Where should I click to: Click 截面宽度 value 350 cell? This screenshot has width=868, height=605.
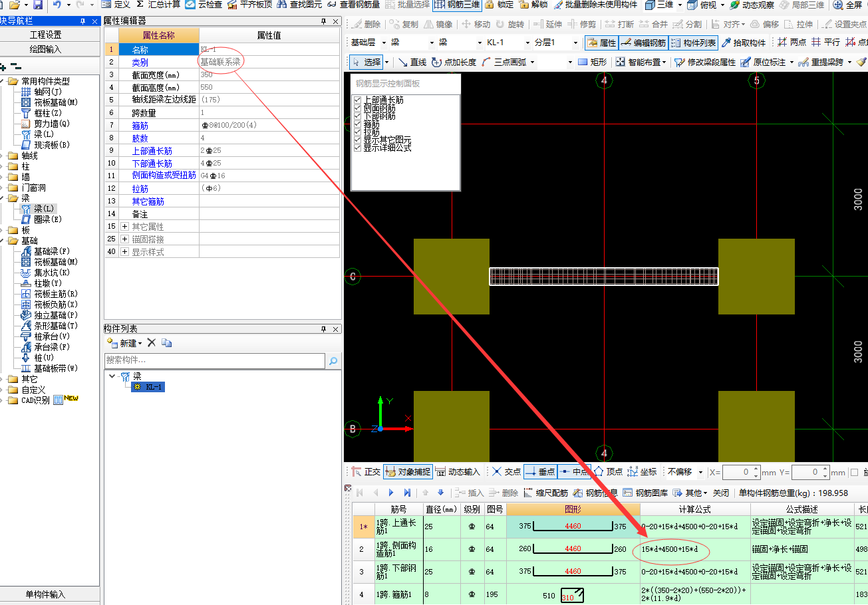(x=269, y=74)
